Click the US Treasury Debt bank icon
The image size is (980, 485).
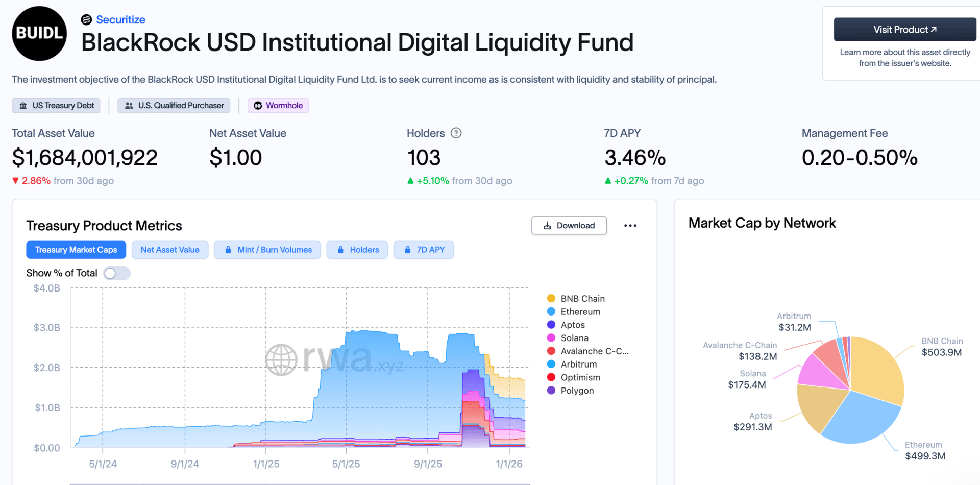pos(23,106)
